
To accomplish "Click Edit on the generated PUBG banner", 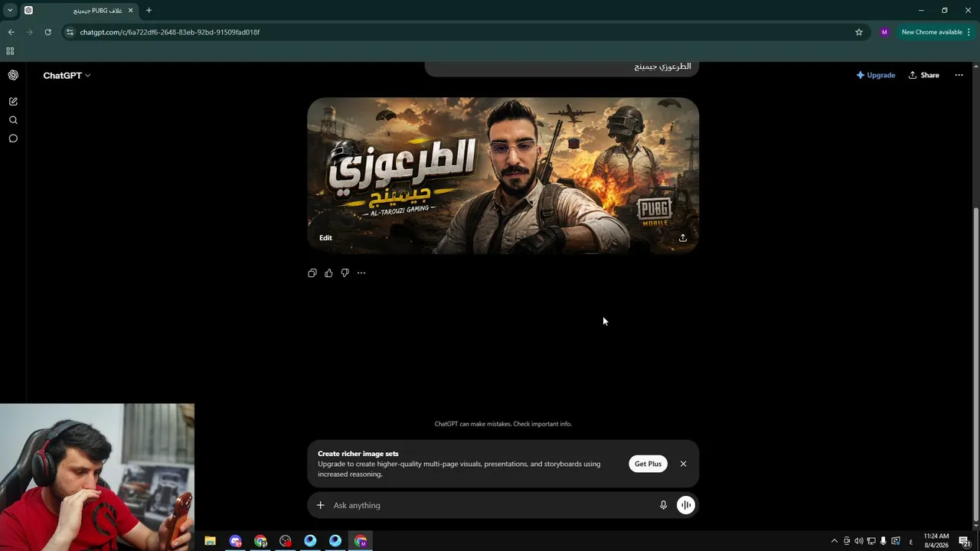I will point(325,238).
